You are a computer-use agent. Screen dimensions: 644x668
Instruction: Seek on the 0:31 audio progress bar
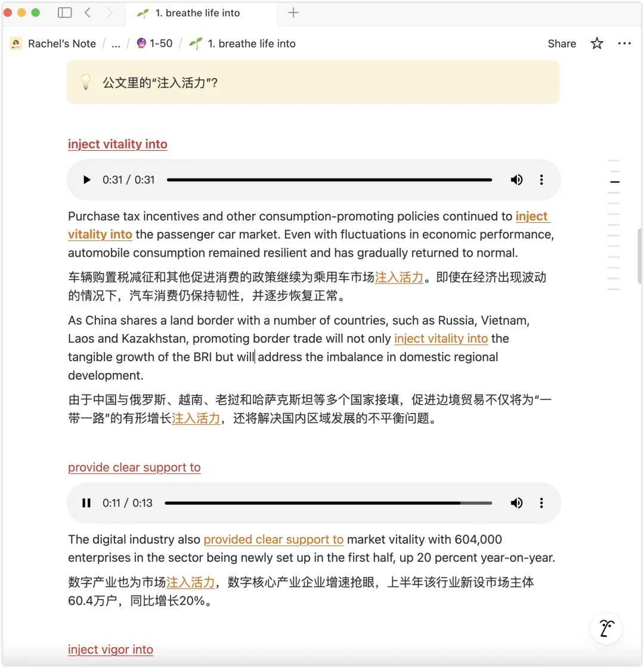330,180
